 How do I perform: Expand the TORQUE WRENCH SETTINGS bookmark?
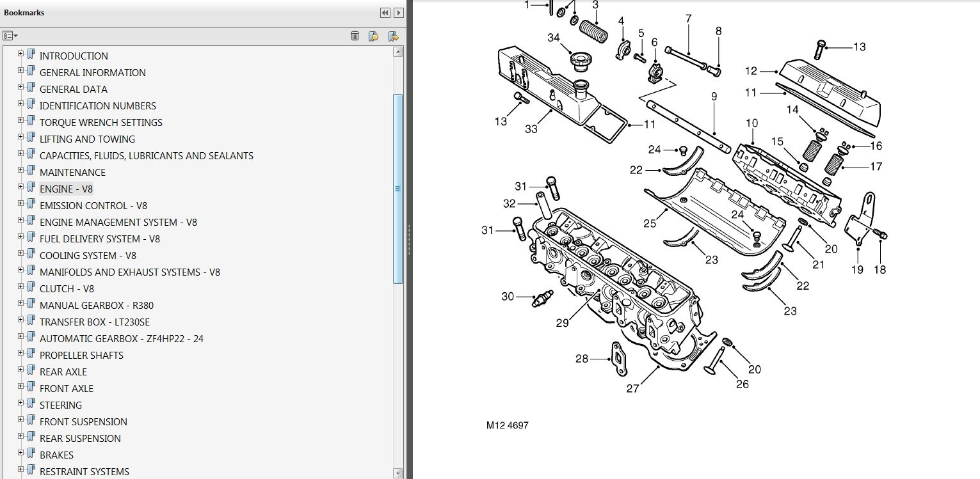(x=21, y=120)
